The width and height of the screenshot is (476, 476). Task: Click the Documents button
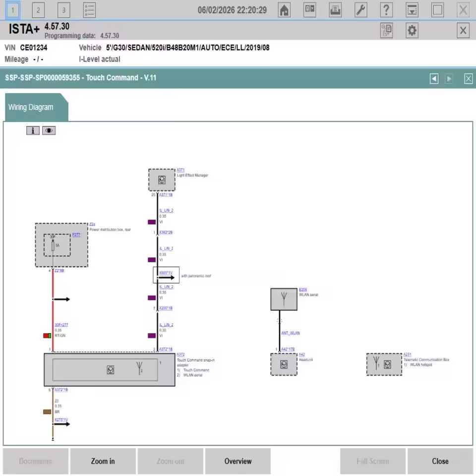click(36, 461)
